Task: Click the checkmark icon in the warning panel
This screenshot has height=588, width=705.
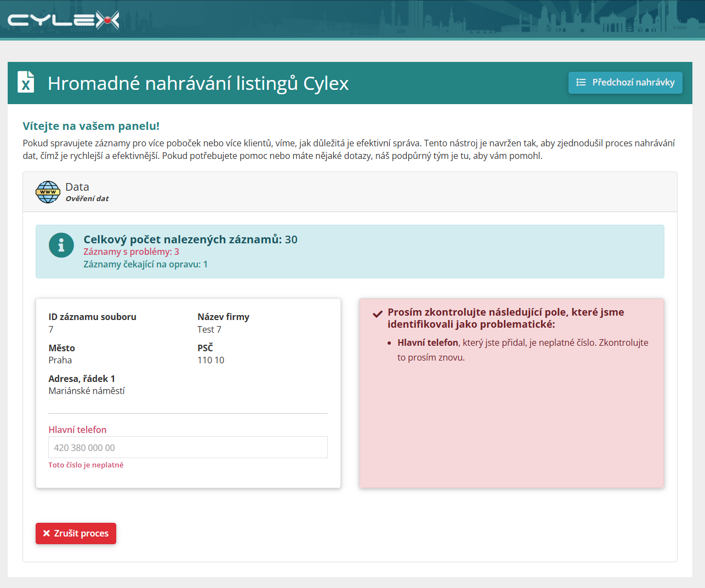Action: [x=378, y=314]
